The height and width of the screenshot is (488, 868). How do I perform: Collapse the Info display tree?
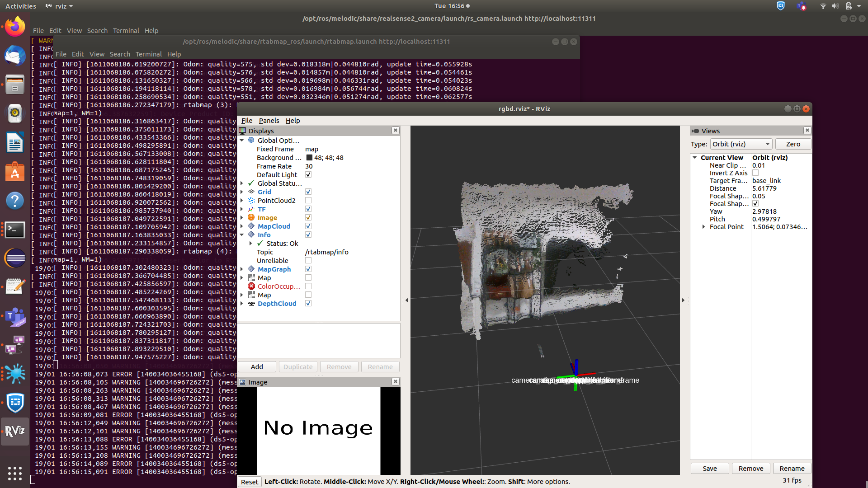pyautogui.click(x=242, y=235)
